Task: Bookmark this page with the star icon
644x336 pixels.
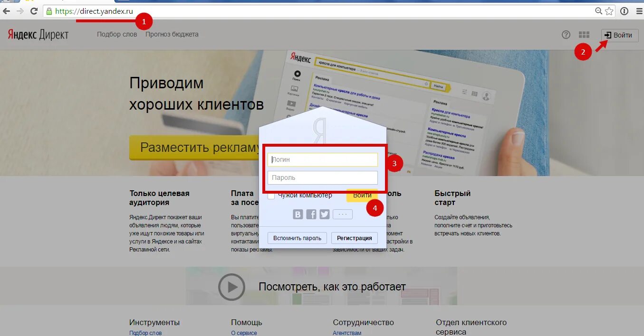Action: pos(609,11)
